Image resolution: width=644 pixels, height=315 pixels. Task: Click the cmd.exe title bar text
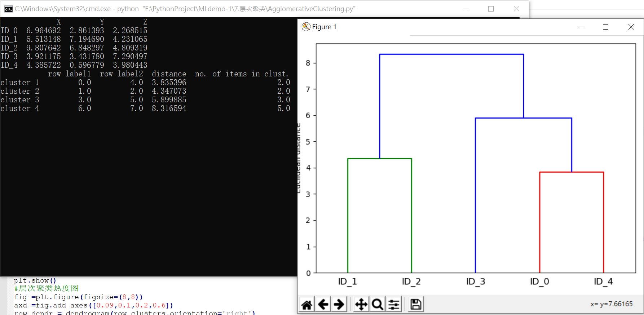(x=185, y=9)
